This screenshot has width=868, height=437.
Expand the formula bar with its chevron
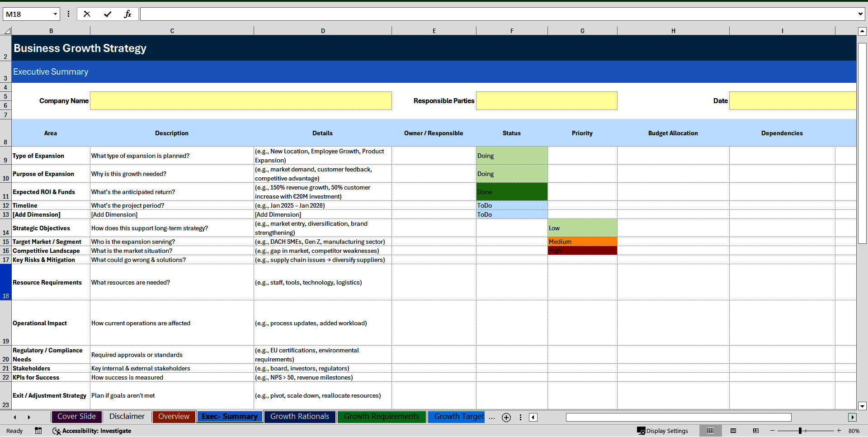(861, 14)
